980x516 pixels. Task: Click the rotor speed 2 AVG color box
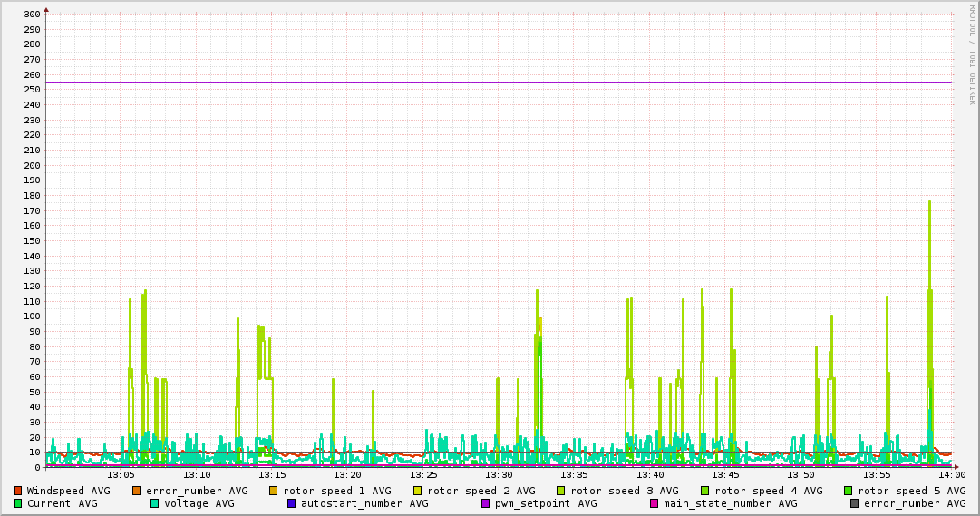(x=418, y=491)
